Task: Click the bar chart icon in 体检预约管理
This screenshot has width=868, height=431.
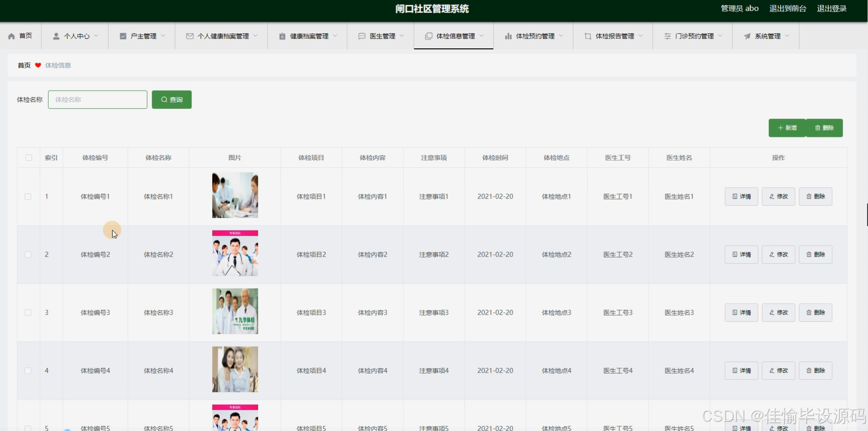Action: 508,36
